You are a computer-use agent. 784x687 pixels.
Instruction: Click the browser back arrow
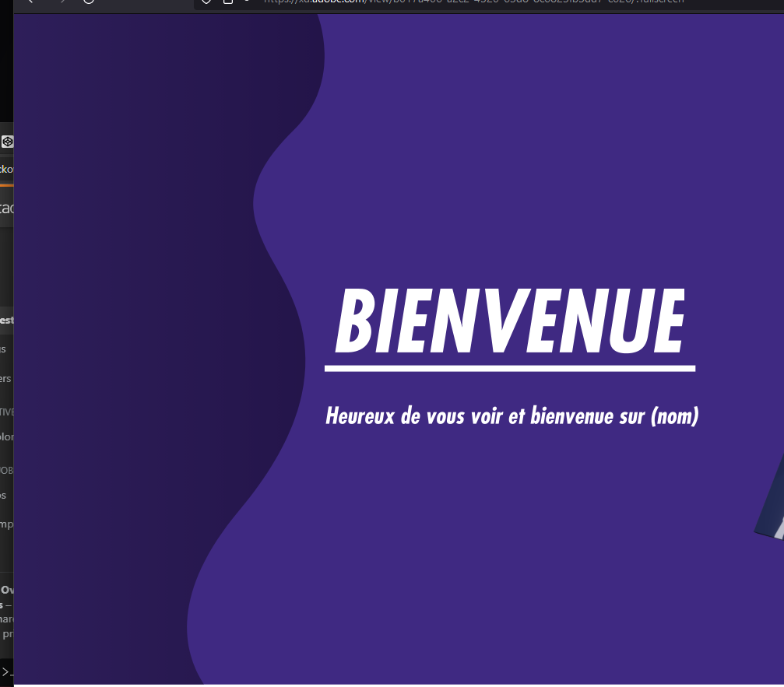coord(30,2)
